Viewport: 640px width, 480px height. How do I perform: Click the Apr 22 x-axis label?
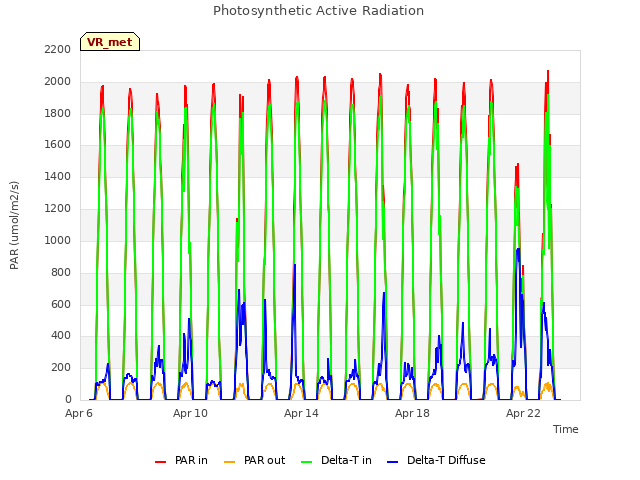[523, 413]
